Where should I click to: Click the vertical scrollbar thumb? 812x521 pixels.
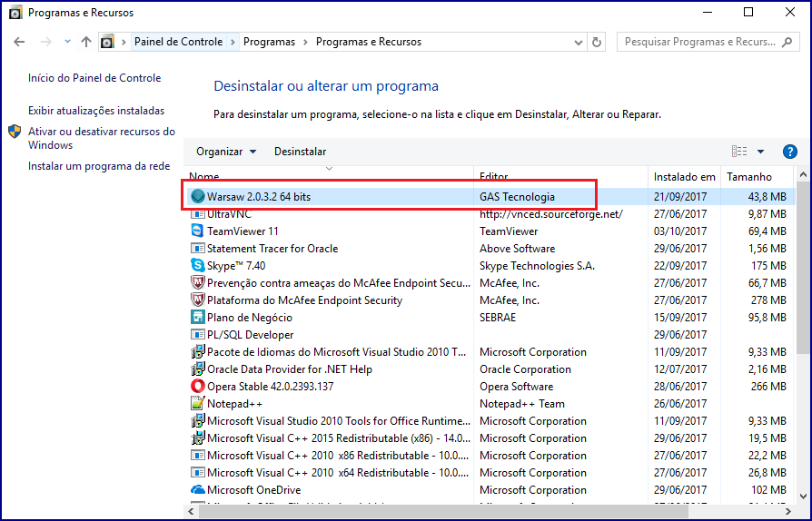(x=803, y=269)
